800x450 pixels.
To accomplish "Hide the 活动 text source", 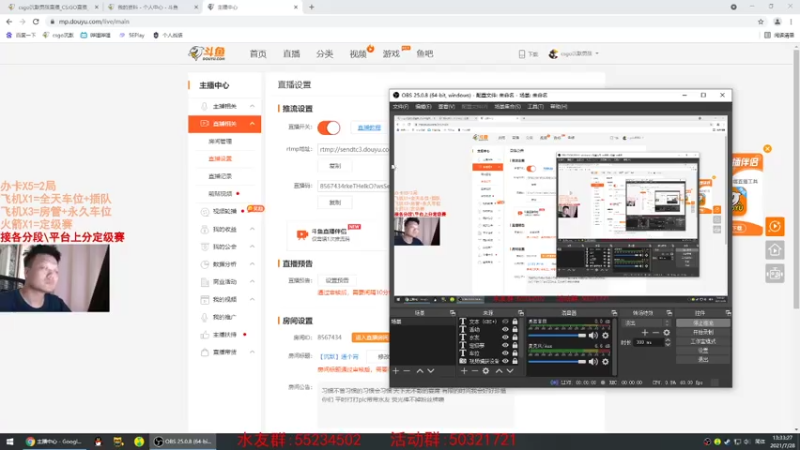I will tap(505, 330).
